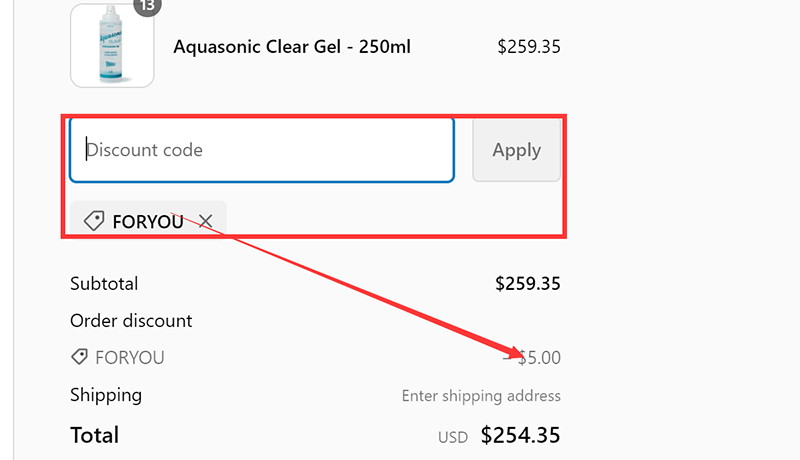Focus the Discount code input field
Viewport: 800px width, 460px height.
click(262, 150)
